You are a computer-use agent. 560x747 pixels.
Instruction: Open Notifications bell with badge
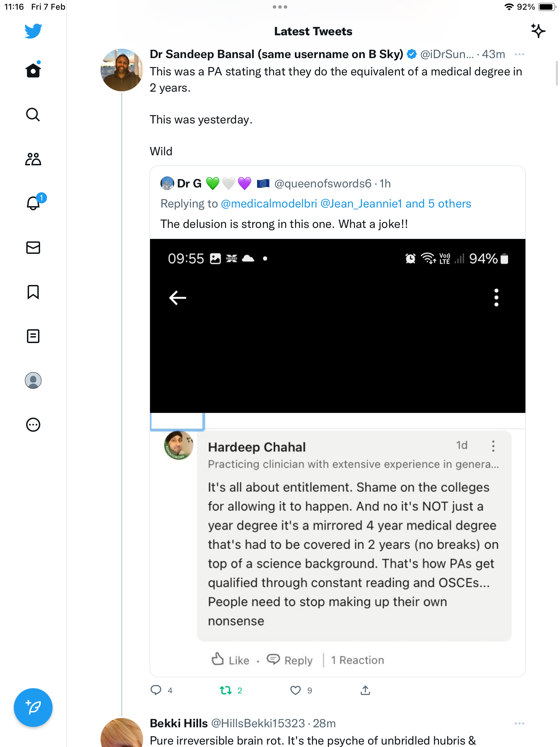pyautogui.click(x=34, y=202)
